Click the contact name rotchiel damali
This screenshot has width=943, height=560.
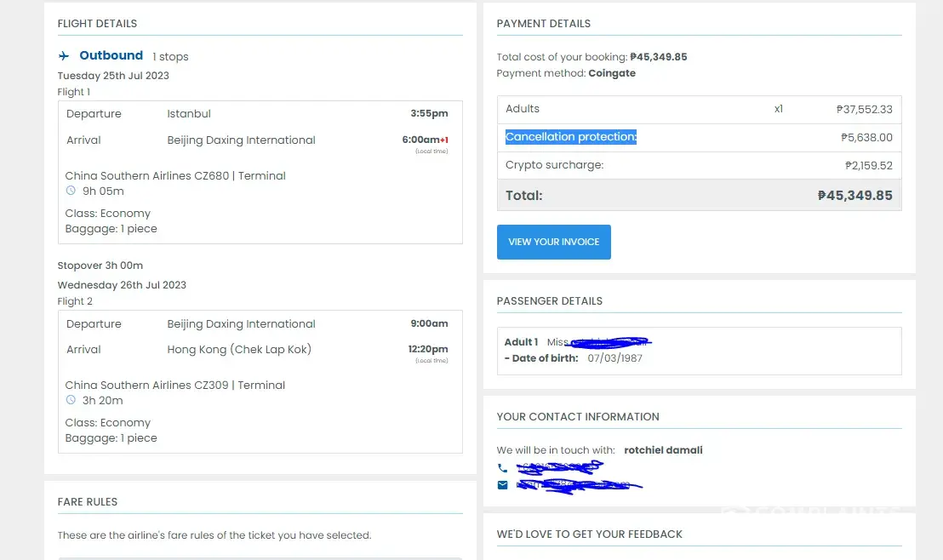[x=663, y=450]
